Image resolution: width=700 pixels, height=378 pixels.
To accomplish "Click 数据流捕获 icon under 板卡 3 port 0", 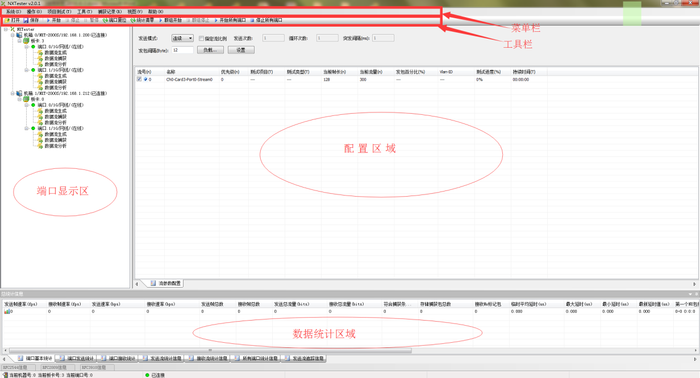I will (40, 58).
